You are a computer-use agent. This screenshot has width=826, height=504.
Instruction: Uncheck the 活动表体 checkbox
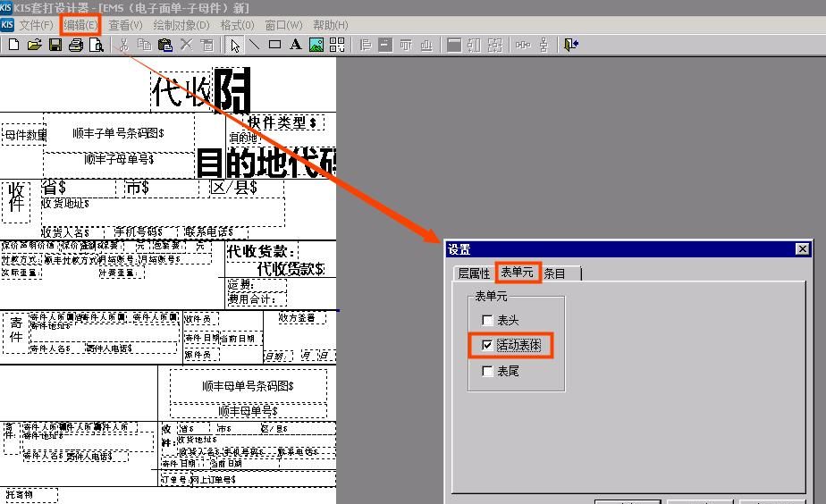(x=487, y=345)
